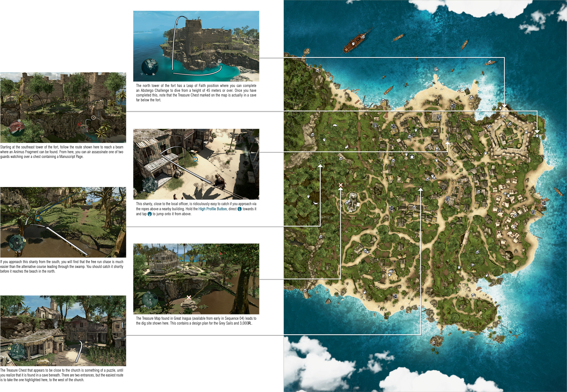Click the caption starting "This shanty, close to the local officer"
The width and height of the screenshot is (567, 392).
tap(196, 209)
